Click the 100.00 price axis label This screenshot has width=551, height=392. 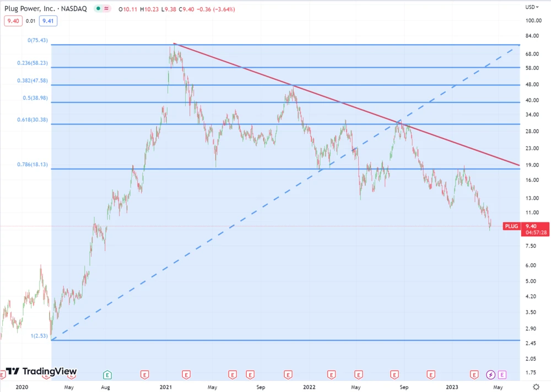(x=533, y=21)
